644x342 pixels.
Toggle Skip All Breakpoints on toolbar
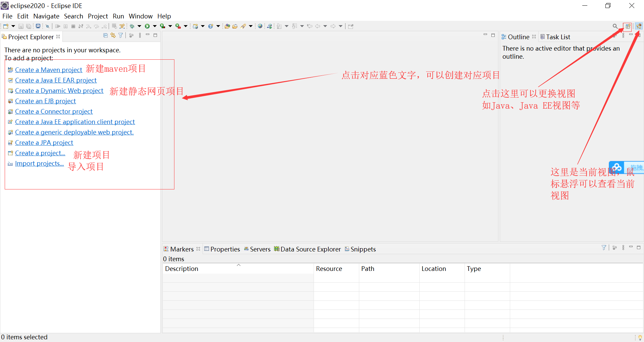coord(48,26)
